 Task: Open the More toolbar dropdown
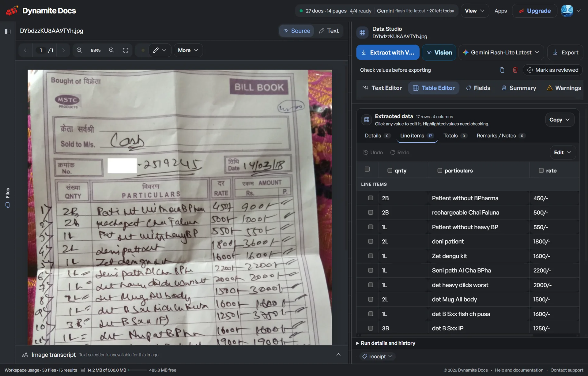[x=188, y=50]
